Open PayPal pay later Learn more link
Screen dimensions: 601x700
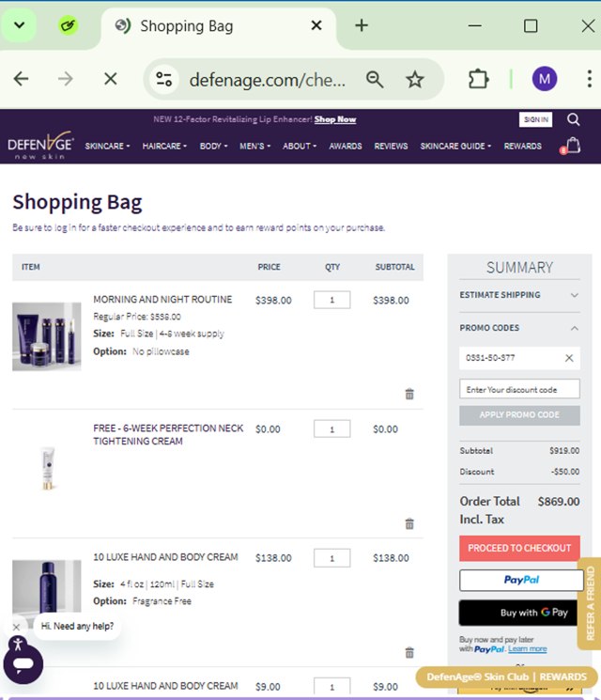(x=528, y=648)
